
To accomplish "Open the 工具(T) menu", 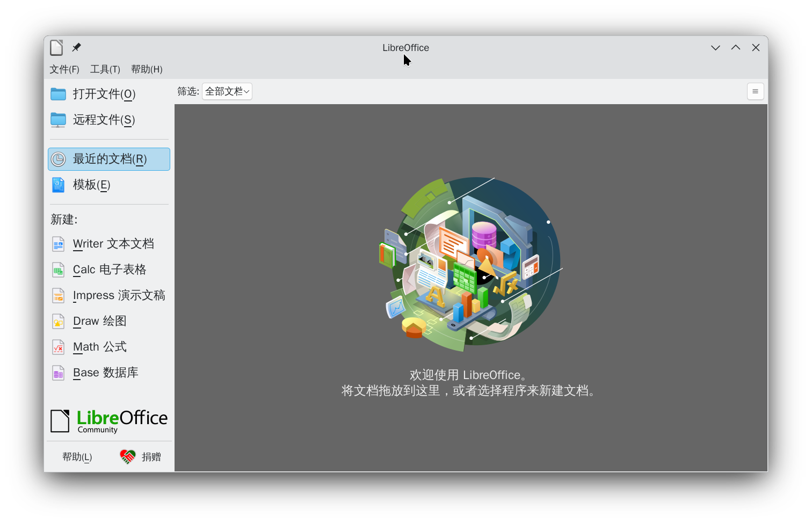I will (x=105, y=69).
